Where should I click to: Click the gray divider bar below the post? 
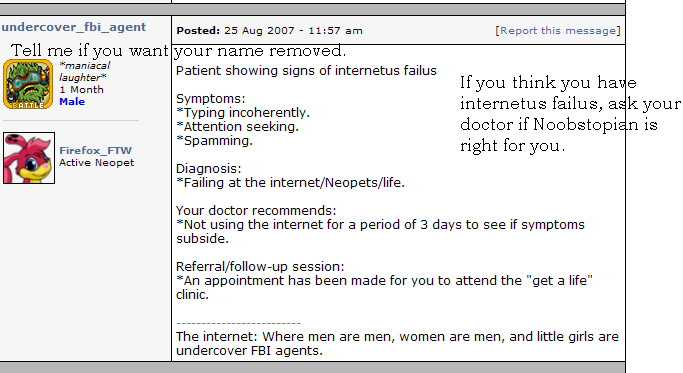[x=312, y=367]
